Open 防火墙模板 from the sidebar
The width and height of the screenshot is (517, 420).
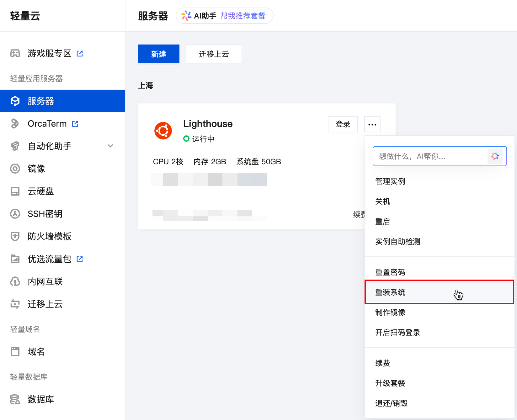[x=49, y=236]
